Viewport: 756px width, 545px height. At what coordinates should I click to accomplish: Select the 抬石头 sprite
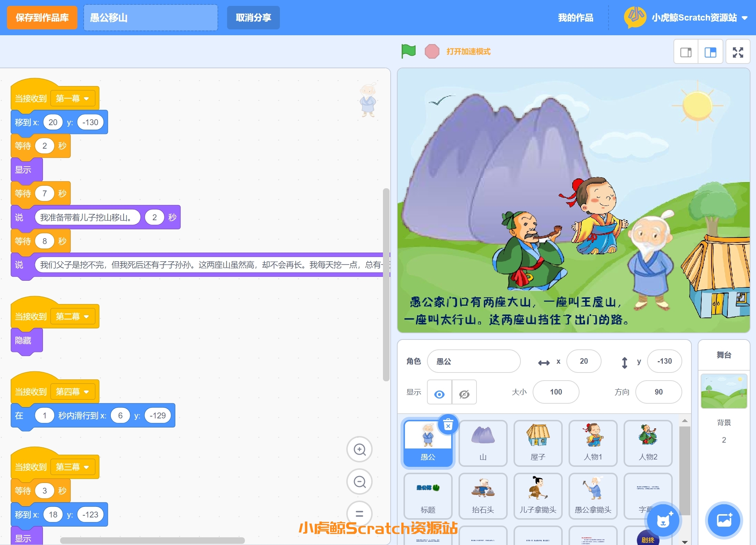click(483, 496)
